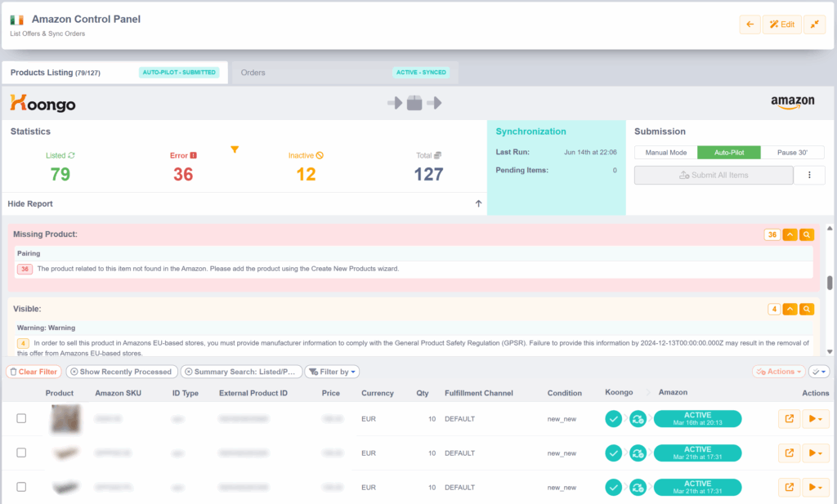Screen dimensions: 837x504
Task: Click the Hide Report label
Action: coord(30,203)
